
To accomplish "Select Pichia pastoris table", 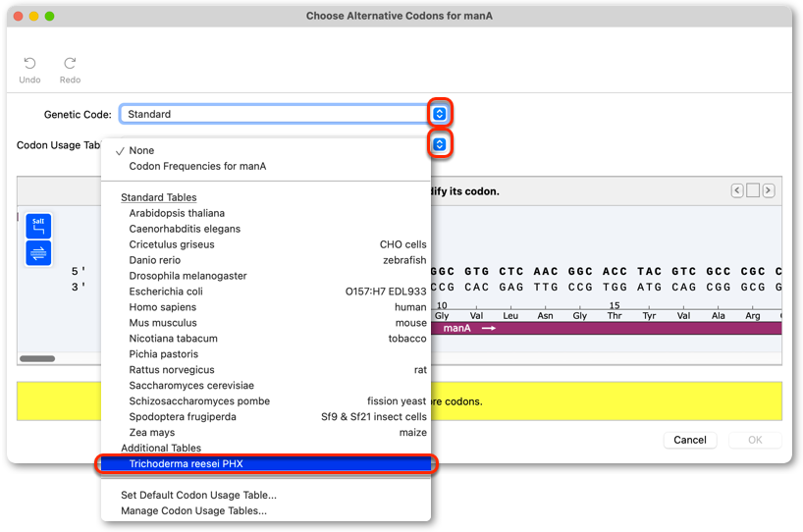I will tap(266, 354).
